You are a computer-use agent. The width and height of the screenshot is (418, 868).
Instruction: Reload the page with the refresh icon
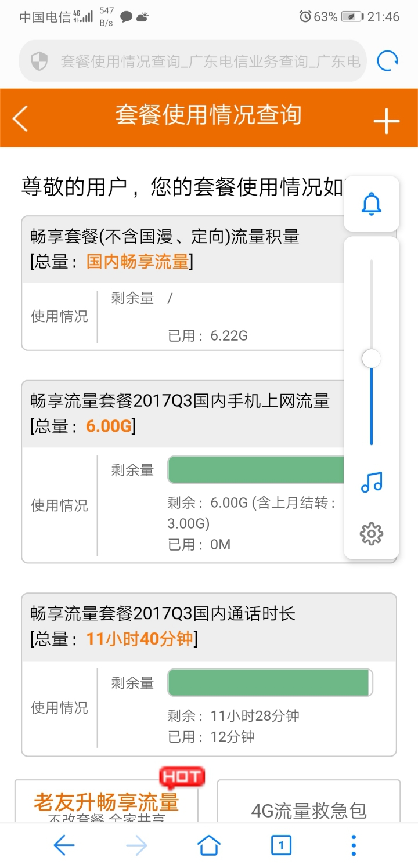point(387,61)
